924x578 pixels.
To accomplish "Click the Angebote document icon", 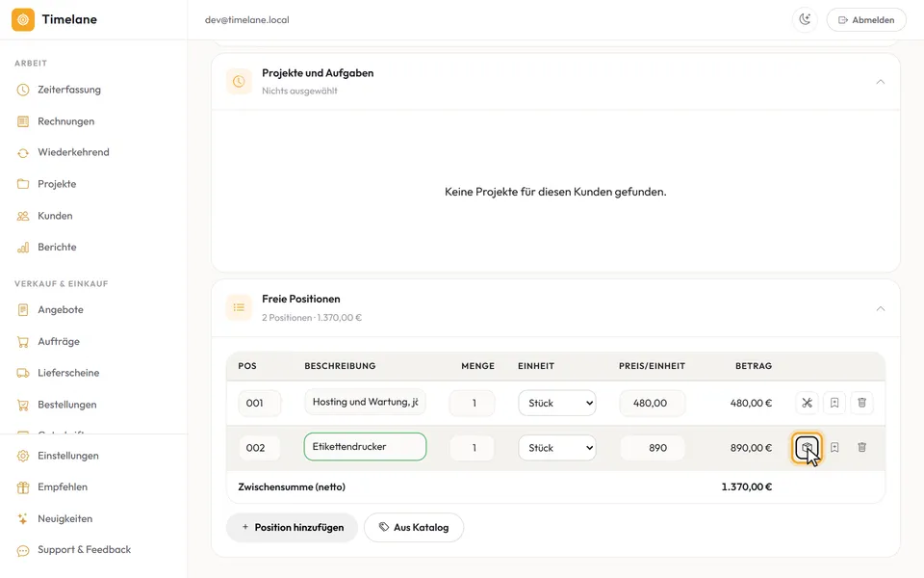I will point(23,309).
